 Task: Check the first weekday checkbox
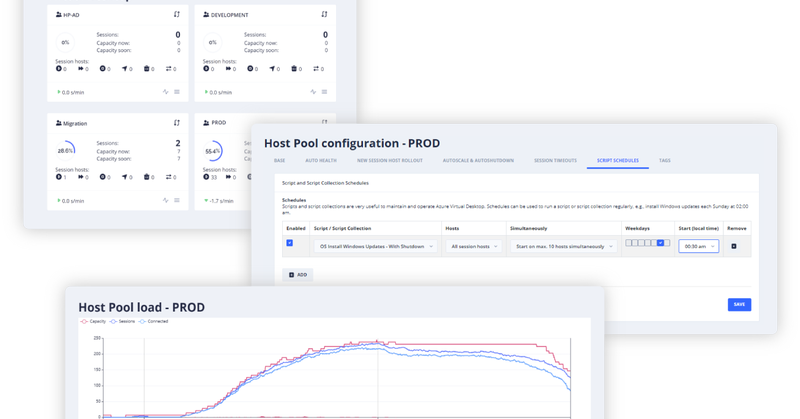click(x=629, y=243)
